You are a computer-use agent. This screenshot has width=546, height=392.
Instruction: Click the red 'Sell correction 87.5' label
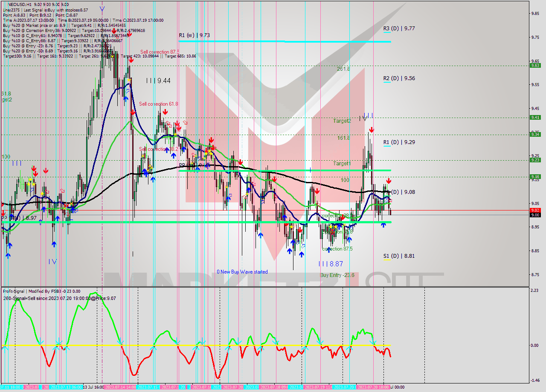click(x=160, y=52)
